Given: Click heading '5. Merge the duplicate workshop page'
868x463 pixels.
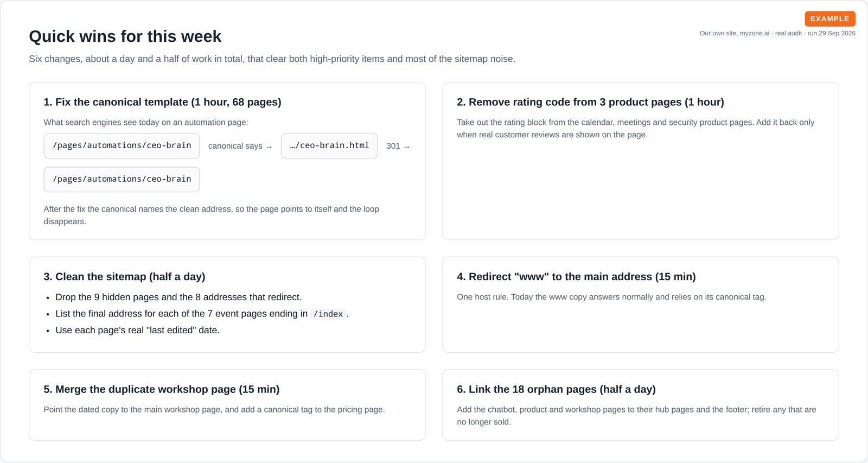Looking at the screenshot, I should click(x=162, y=389).
